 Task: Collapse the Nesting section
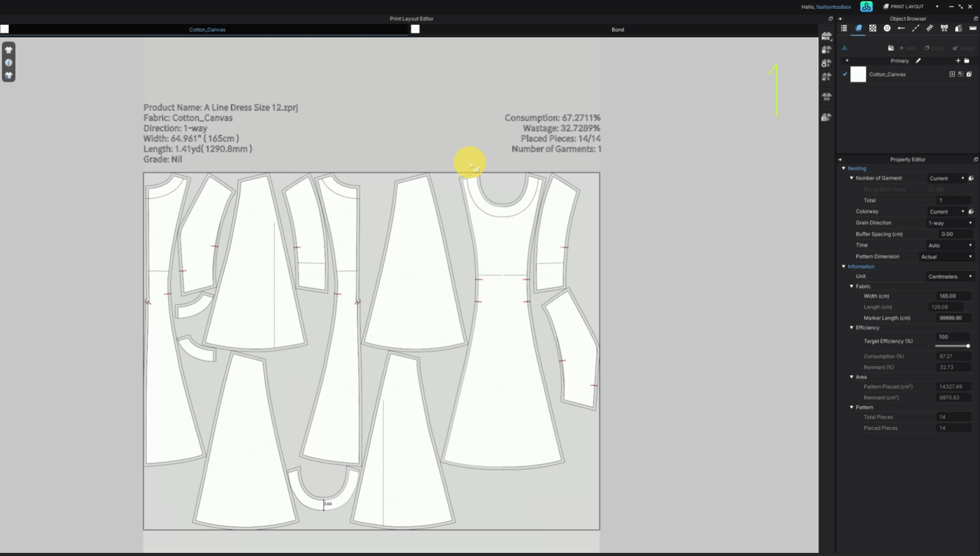pos(844,168)
